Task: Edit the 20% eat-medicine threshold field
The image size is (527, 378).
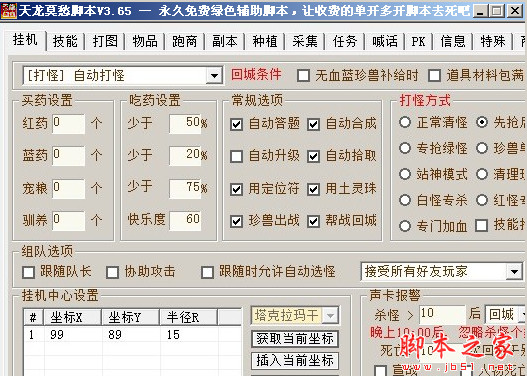Action: [x=185, y=156]
